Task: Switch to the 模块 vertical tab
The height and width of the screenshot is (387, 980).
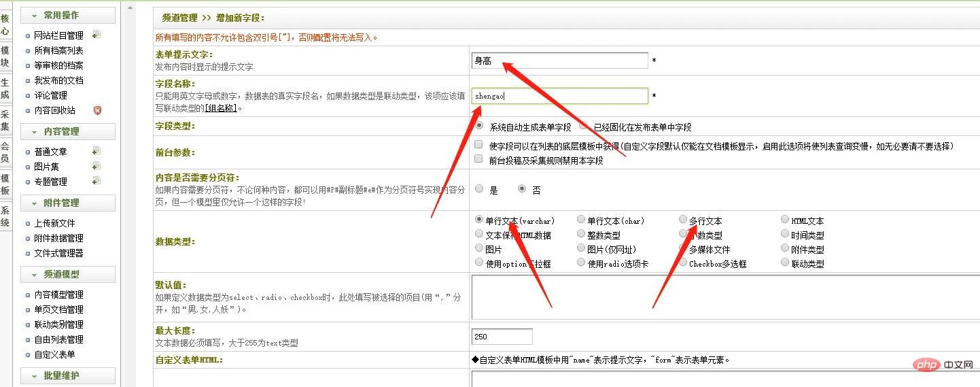Action: click(x=5, y=56)
